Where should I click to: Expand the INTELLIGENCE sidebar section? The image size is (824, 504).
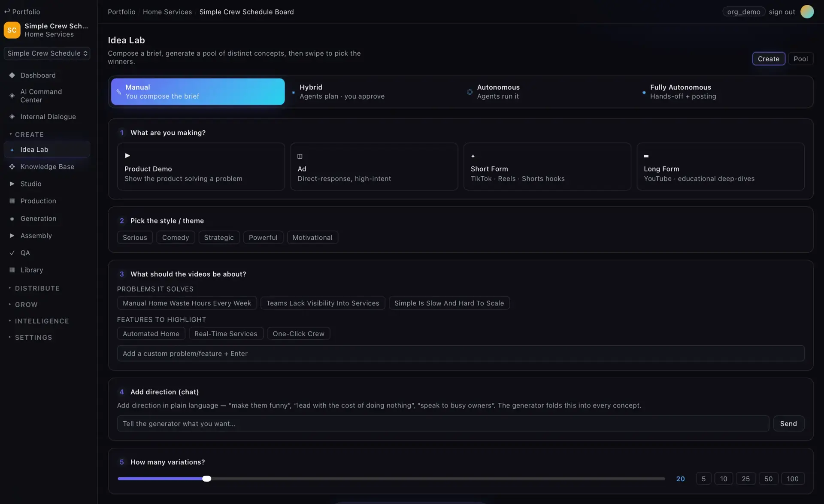[x=42, y=321]
